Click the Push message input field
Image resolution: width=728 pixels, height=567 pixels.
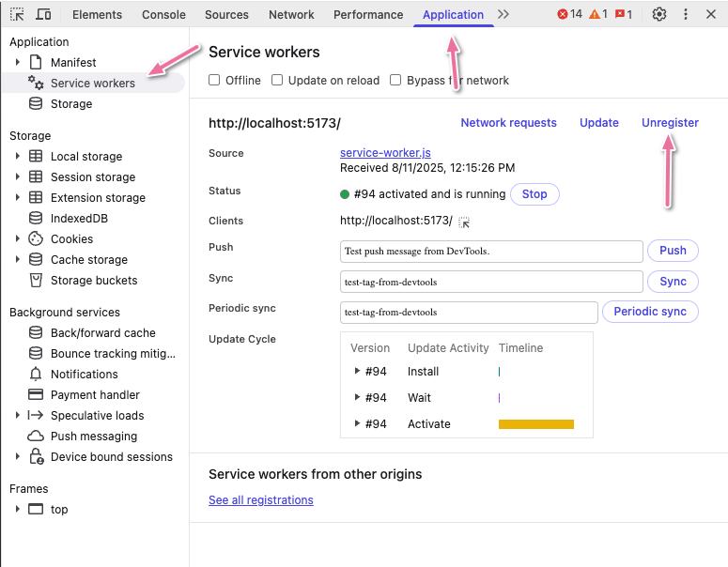[491, 251]
